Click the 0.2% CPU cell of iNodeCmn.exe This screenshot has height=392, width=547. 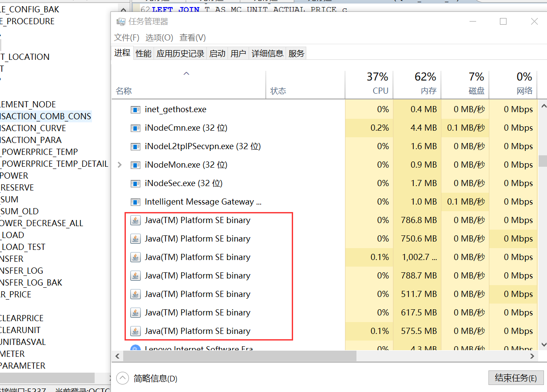(369, 128)
